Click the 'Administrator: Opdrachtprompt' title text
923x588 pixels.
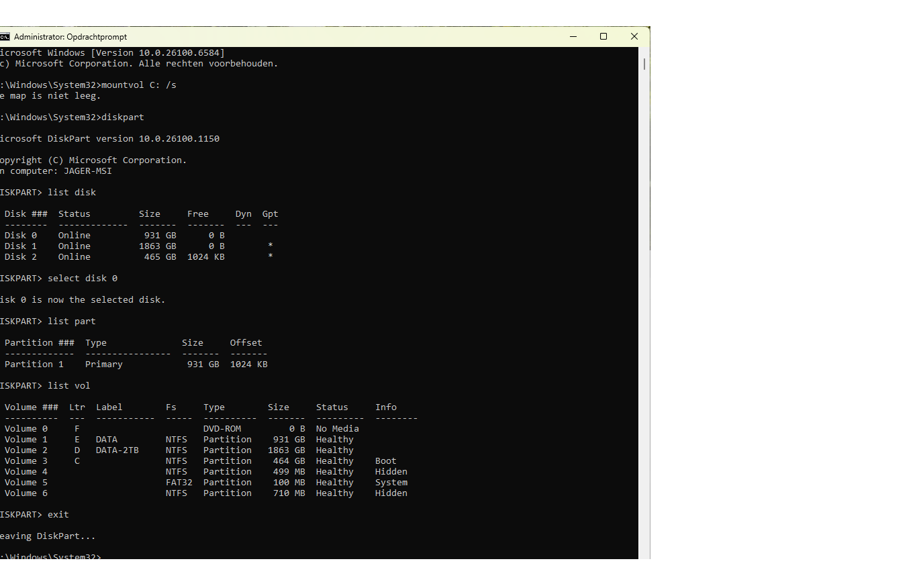pyautogui.click(x=70, y=37)
